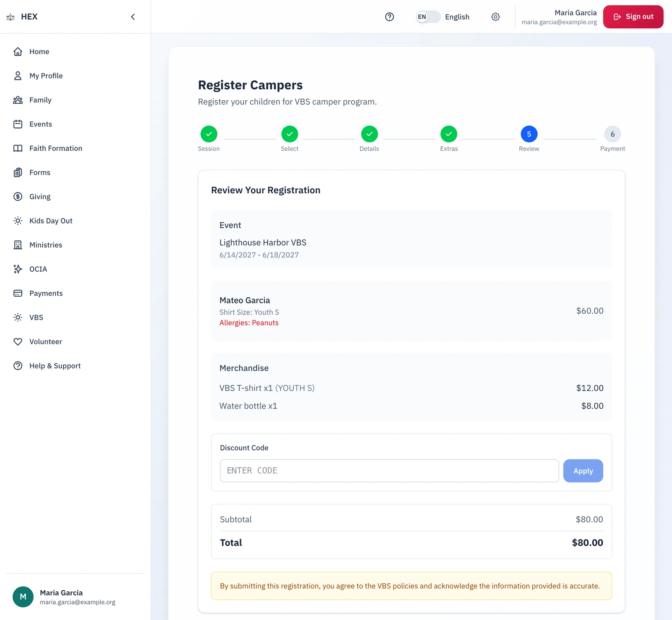This screenshot has width=672, height=620.
Task: Click the Water bottle x1 line
Action: (x=248, y=406)
